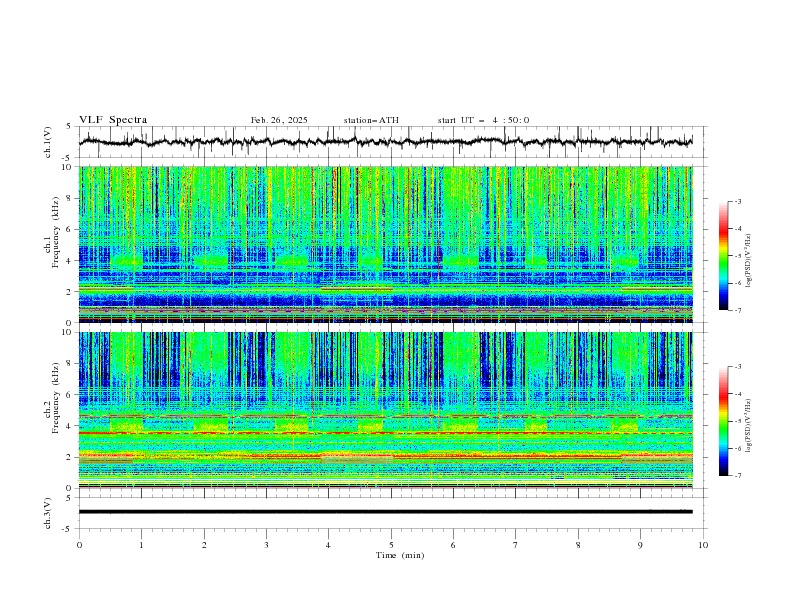The image size is (792, 612).
Task: Click the "2" tick on Time axis
Action: (x=204, y=545)
